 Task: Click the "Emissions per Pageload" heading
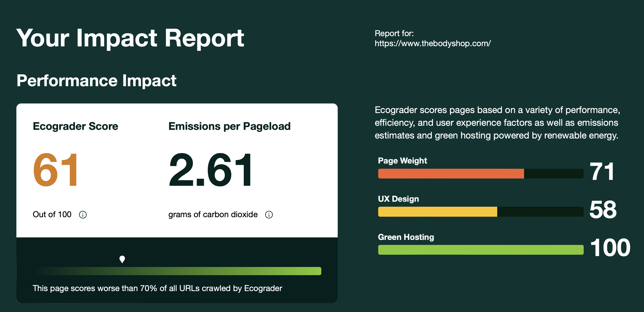coord(229,126)
